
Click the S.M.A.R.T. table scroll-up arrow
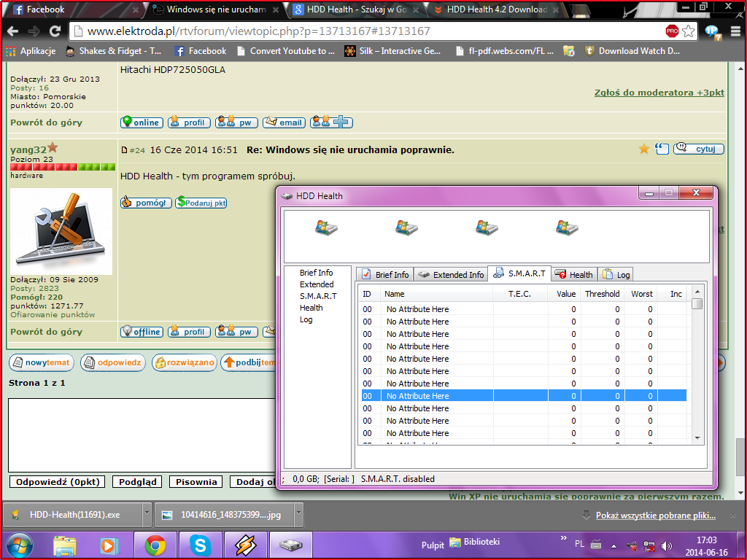point(697,292)
